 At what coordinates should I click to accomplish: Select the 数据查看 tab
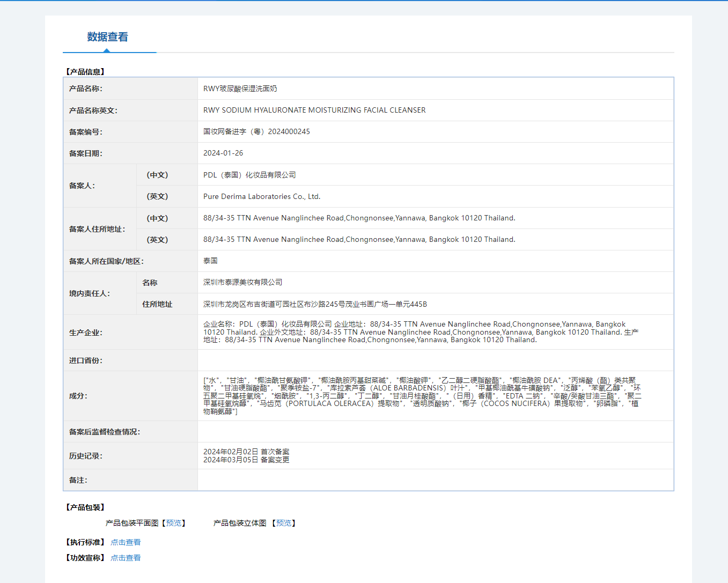pos(108,37)
